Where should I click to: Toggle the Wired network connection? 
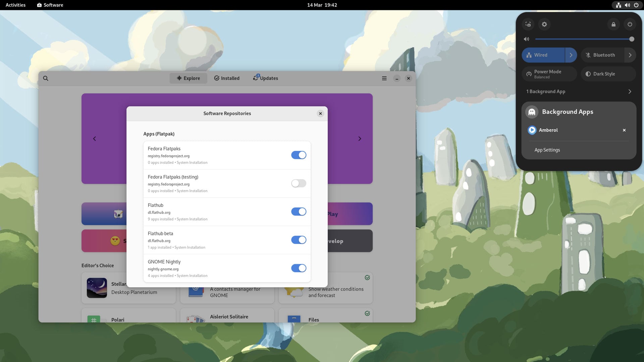coord(543,55)
